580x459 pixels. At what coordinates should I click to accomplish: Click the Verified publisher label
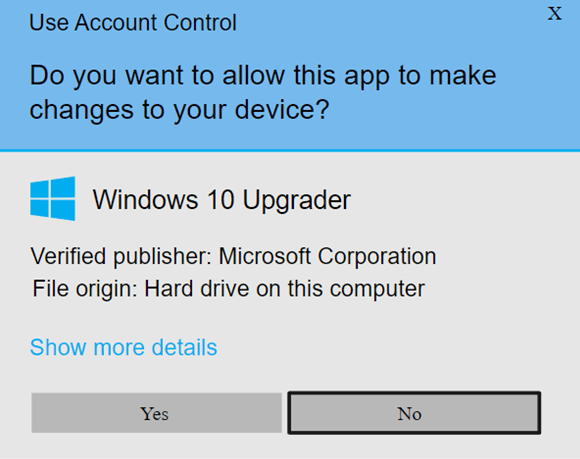[x=121, y=256]
